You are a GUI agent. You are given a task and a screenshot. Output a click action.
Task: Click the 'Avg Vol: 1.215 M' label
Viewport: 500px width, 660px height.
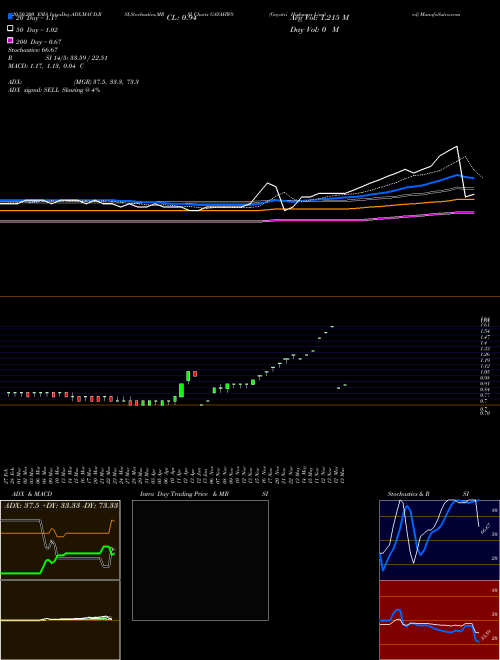[x=319, y=18]
